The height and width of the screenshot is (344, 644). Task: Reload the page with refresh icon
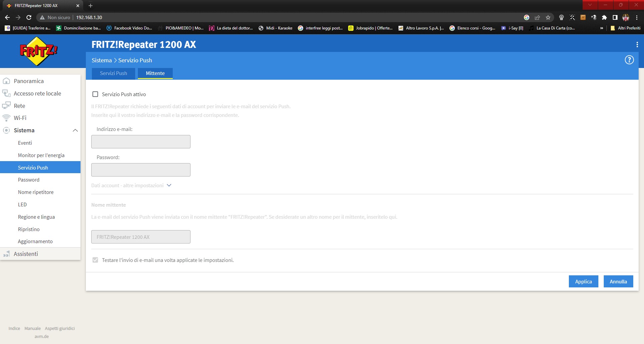[x=29, y=17]
